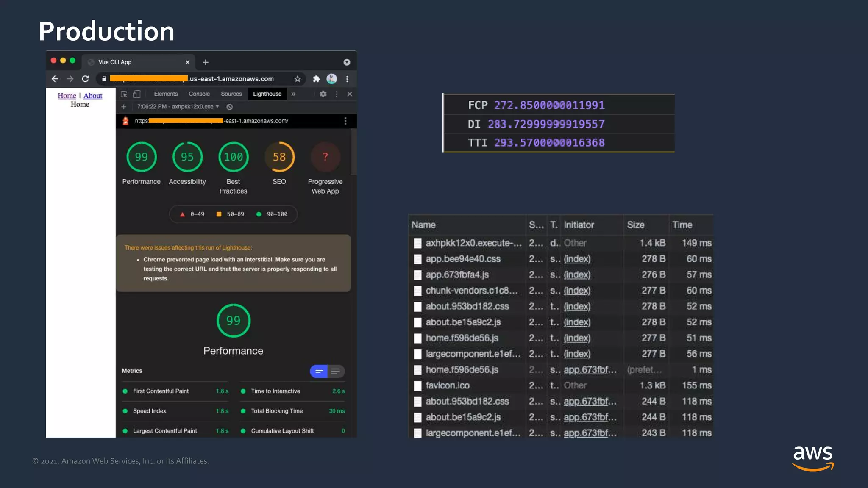
Task: Switch to the Sources tab
Action: (231, 94)
